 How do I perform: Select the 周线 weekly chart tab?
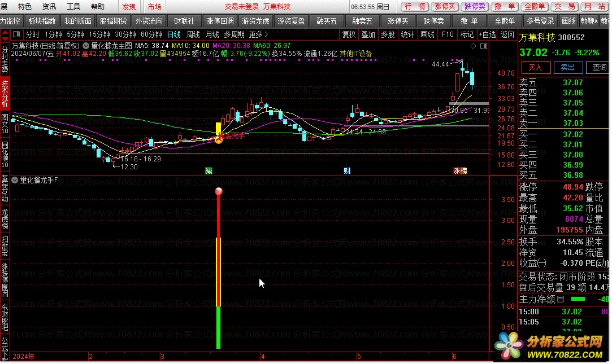[x=193, y=34]
